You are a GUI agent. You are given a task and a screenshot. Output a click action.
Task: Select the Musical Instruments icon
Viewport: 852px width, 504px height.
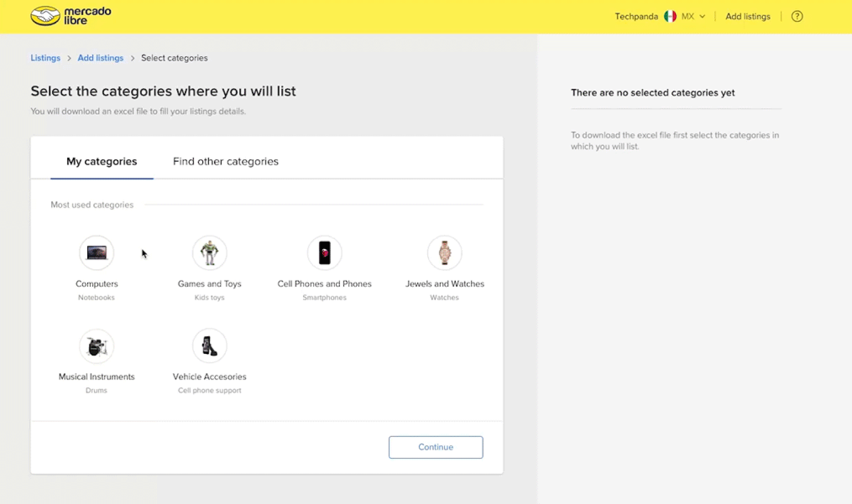pos(96,345)
